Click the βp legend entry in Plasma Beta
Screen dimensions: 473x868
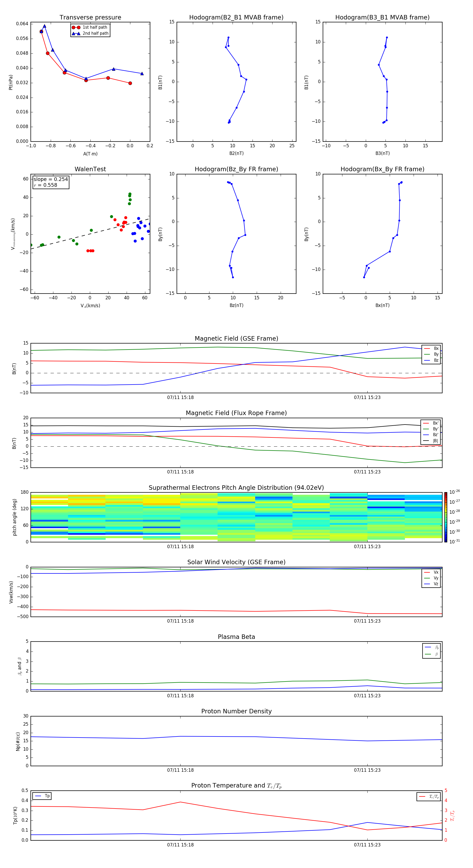431,647
